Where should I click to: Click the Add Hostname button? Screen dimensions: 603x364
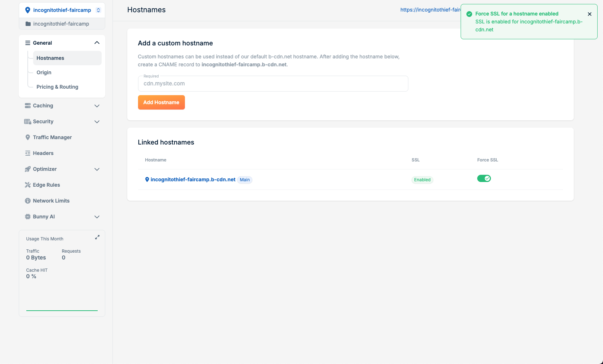click(161, 102)
